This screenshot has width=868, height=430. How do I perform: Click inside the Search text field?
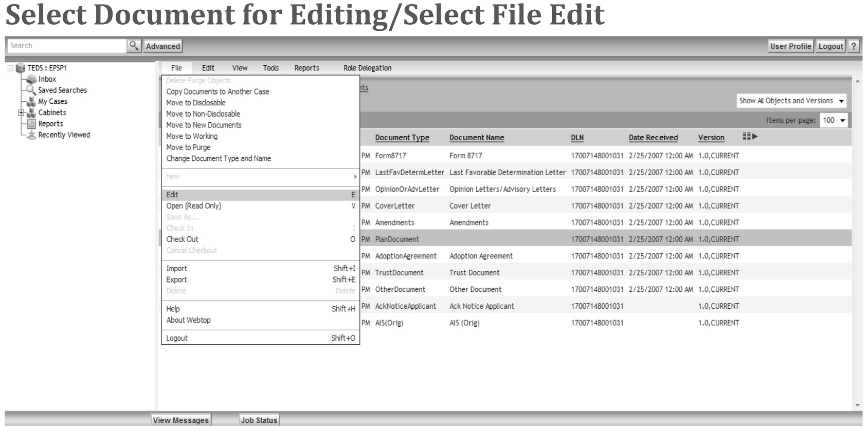[x=67, y=46]
